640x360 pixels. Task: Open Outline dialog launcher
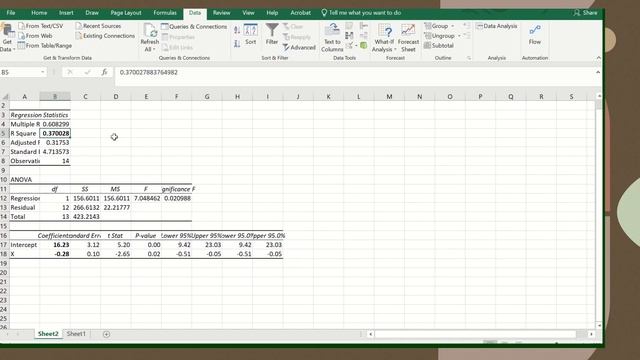point(469,58)
